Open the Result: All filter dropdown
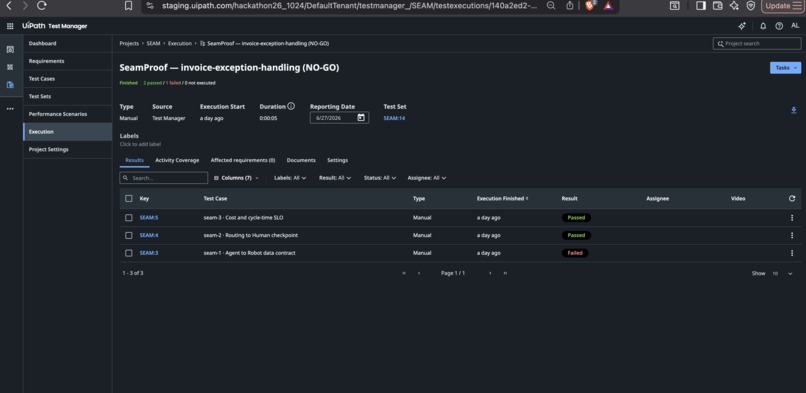Image resolution: width=806 pixels, height=393 pixels. tap(335, 178)
